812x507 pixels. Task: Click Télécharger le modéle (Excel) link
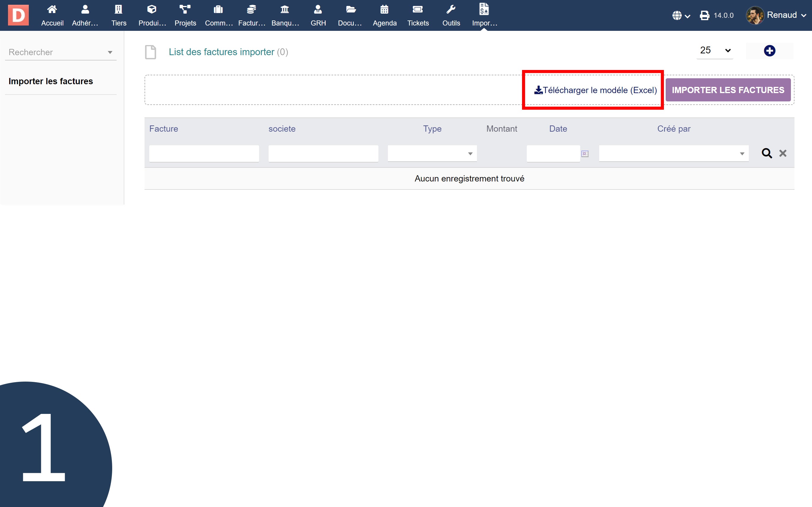click(595, 90)
